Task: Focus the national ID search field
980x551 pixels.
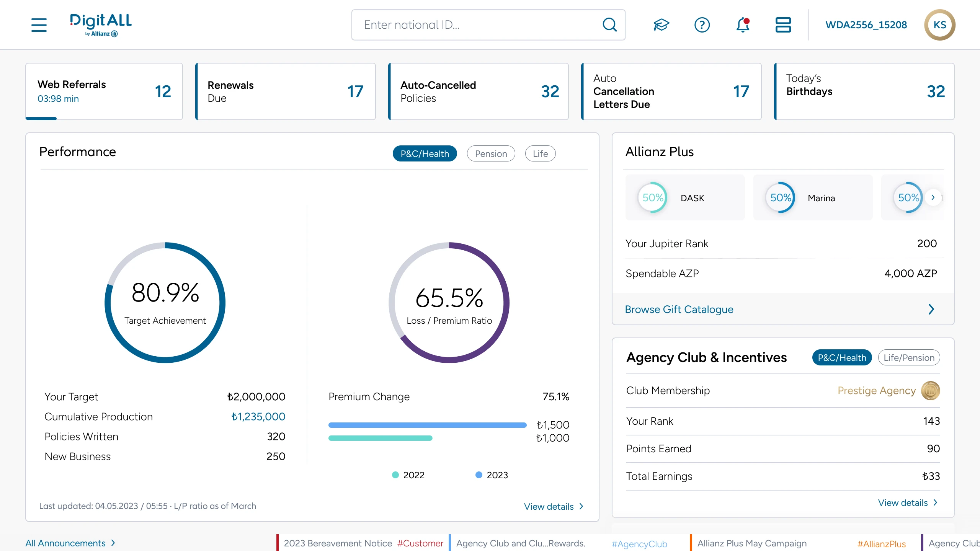Action: [488, 25]
